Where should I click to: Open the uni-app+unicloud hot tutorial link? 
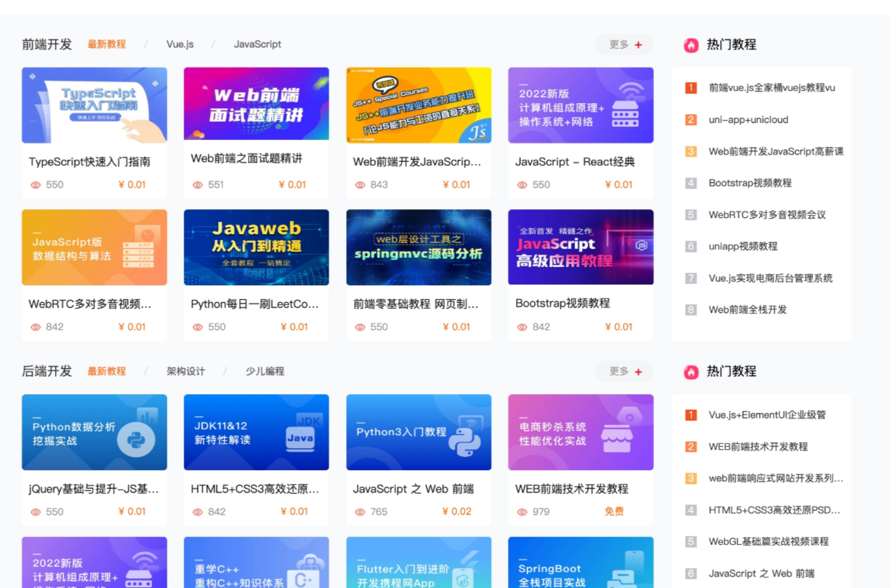(x=748, y=120)
